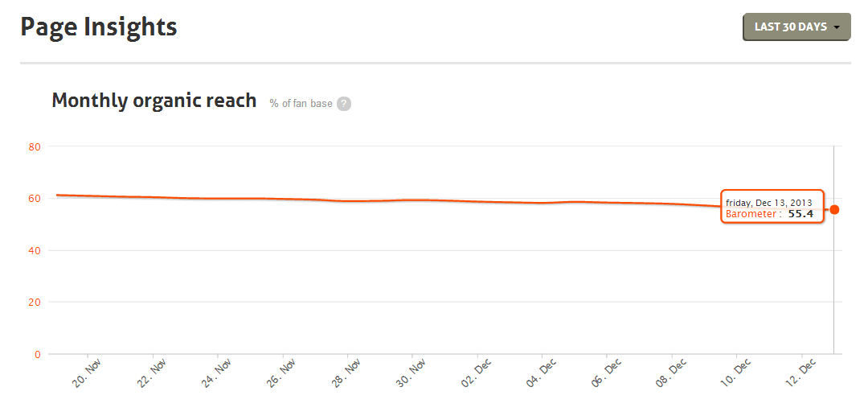Pick the 30. Nov axis label
This screenshot has width=868, height=416.
413,373
